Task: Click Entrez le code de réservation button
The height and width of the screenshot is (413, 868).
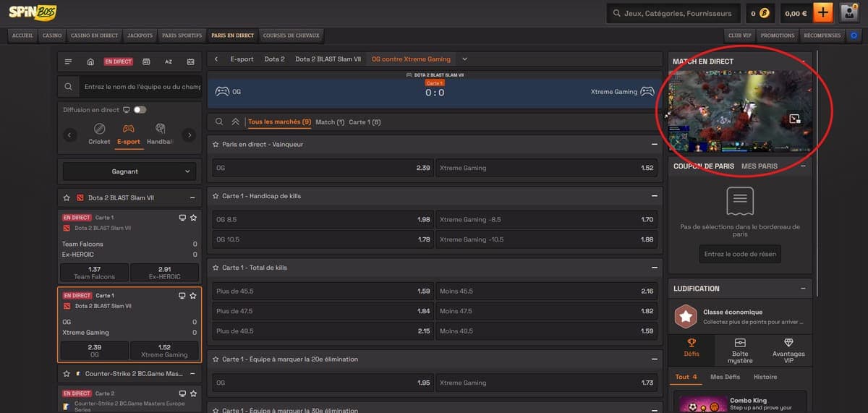Action: pos(740,254)
